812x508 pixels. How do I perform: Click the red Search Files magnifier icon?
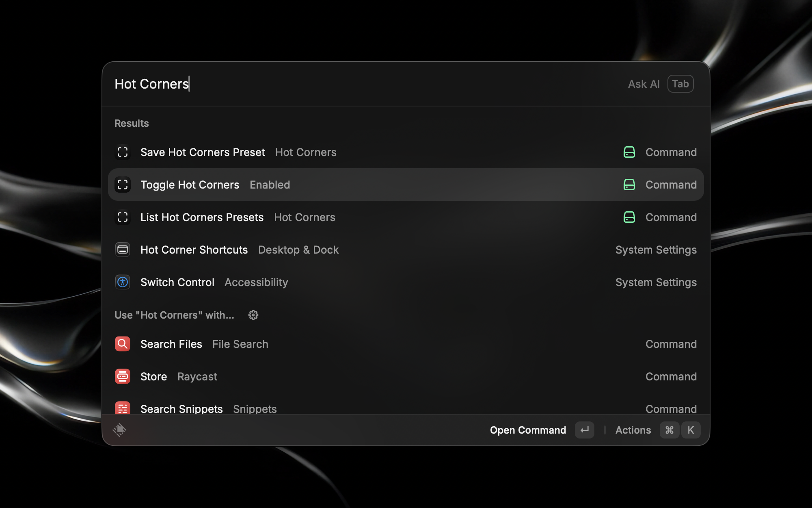pyautogui.click(x=123, y=344)
